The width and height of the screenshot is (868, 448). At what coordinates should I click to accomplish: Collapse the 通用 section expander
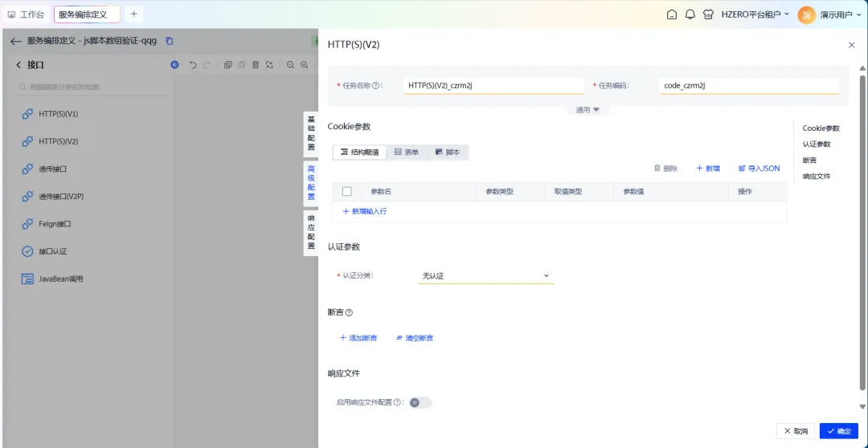click(588, 109)
